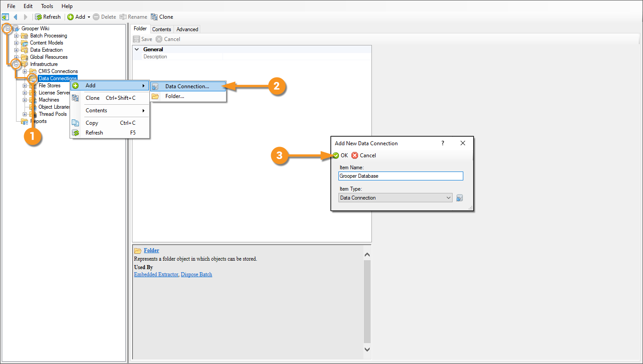Open the File menu

11,6
